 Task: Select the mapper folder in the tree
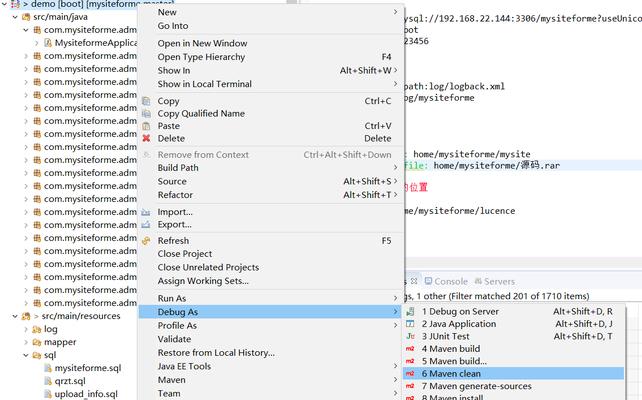(x=59, y=342)
